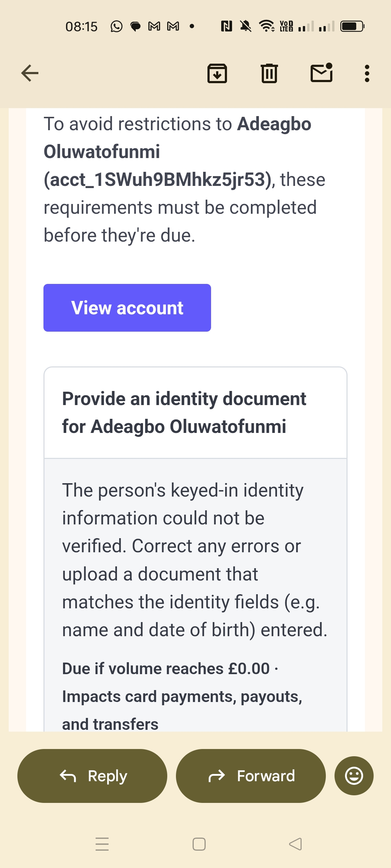The width and height of the screenshot is (391, 868).
Task: Tap the muted bell status icon
Action: tap(246, 26)
